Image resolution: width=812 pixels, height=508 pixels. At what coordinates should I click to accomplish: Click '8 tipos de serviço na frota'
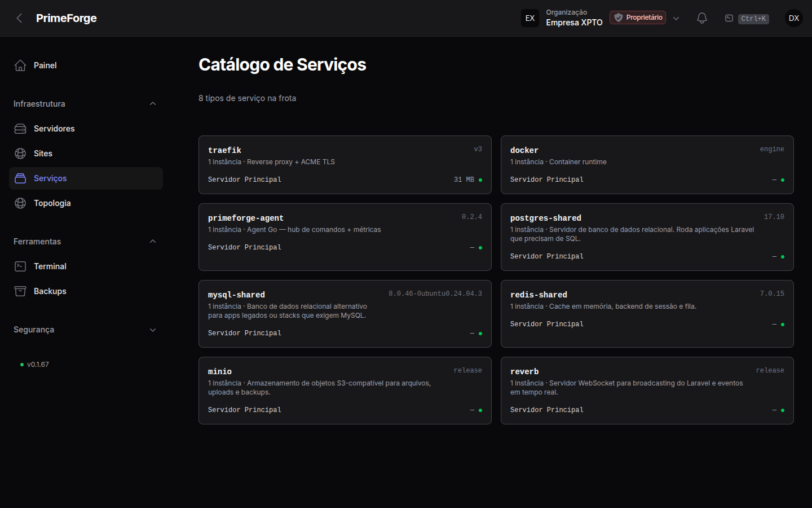[247, 98]
